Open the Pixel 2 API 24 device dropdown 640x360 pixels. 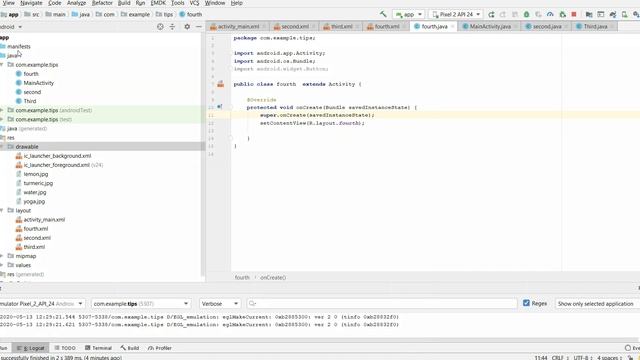coord(456,14)
